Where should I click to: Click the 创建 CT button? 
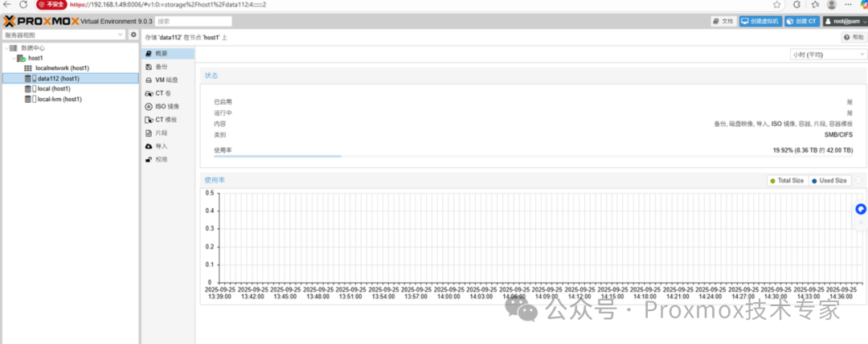click(x=801, y=21)
